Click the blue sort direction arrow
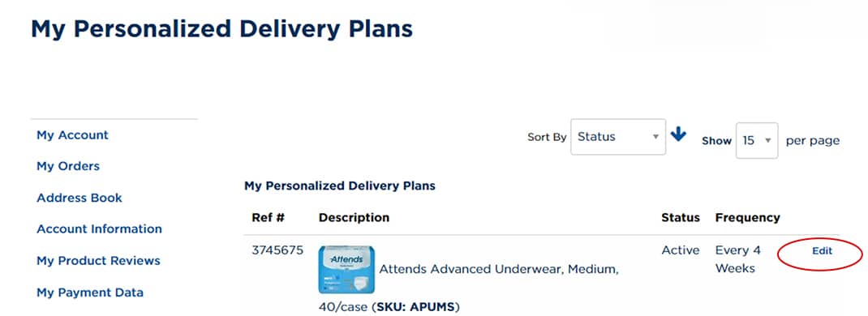Screen dimensions: 868x316 (678, 135)
